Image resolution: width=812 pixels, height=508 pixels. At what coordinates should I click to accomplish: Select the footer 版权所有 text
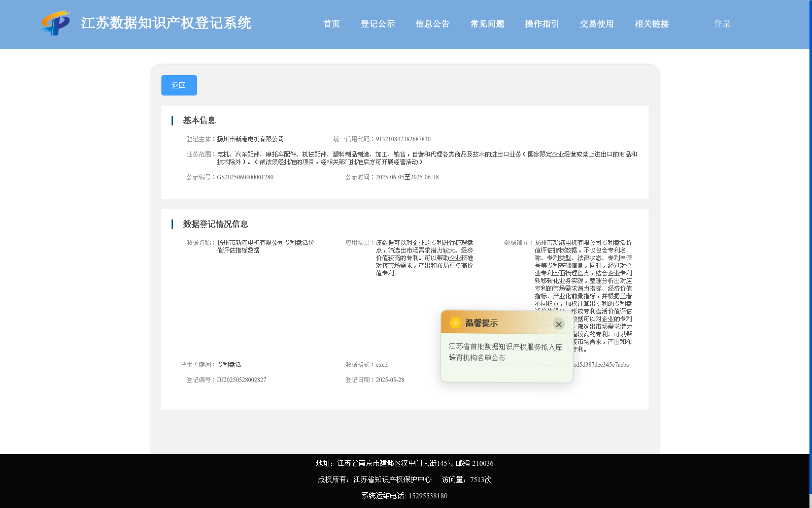375,480
